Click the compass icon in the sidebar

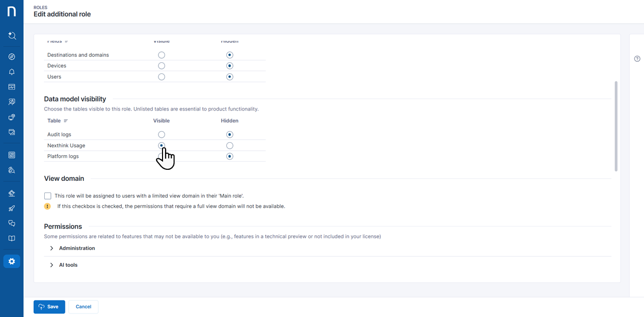click(x=12, y=57)
